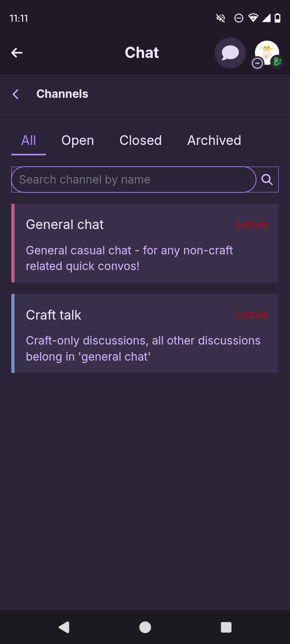This screenshot has width=290, height=644.
Task: Tap the Android home circle button
Action: point(145,627)
